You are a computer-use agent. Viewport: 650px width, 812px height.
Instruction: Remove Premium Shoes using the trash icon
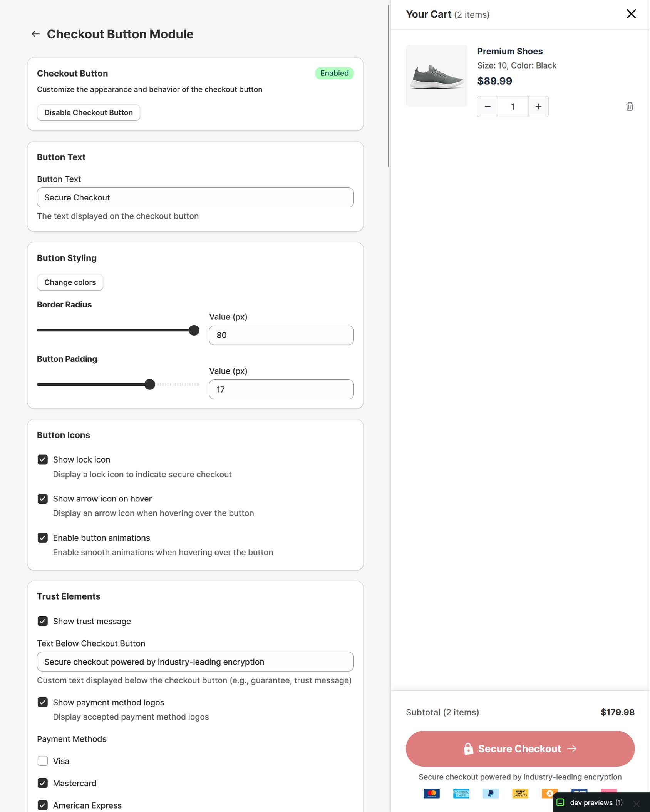coord(630,107)
